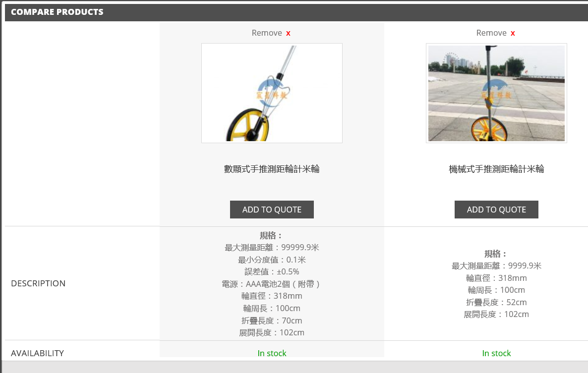This screenshot has height=373, width=588.
Task: Click In stock under the 機械式 product
Action: click(496, 353)
